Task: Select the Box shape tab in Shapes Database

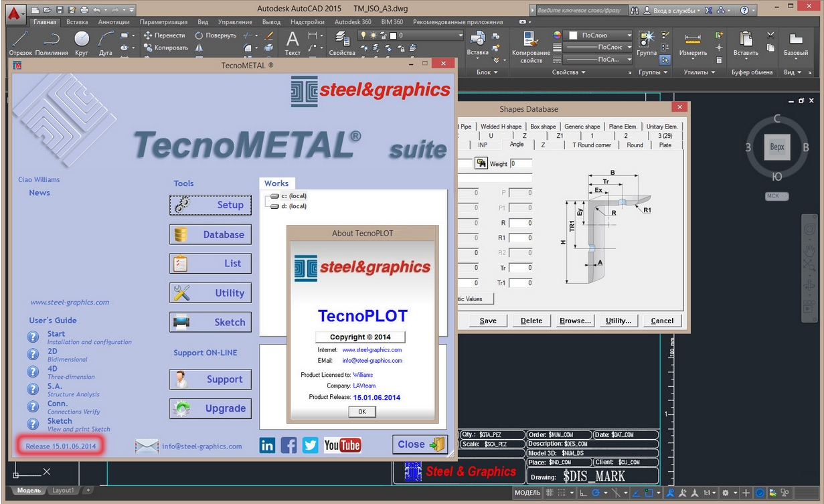Action: [543, 126]
